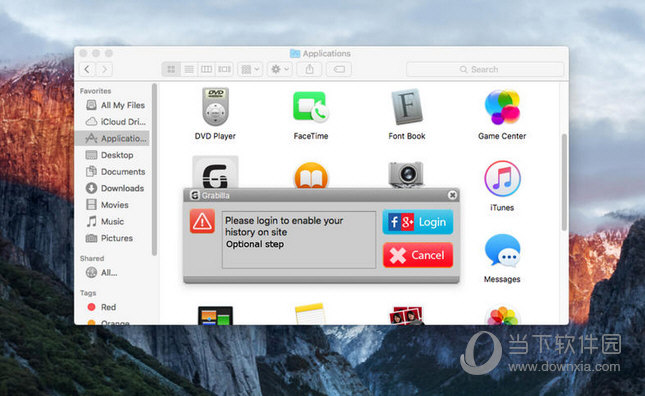Select the Photos app icon
Screen dimensions: 645x396
[502, 315]
